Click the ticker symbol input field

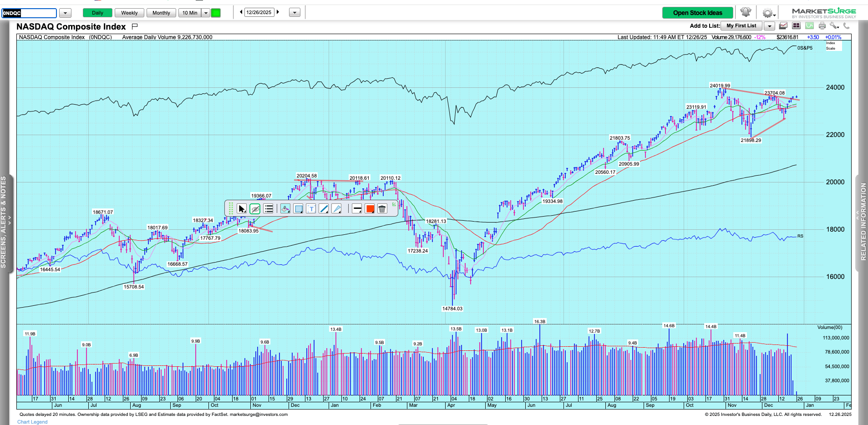(29, 13)
